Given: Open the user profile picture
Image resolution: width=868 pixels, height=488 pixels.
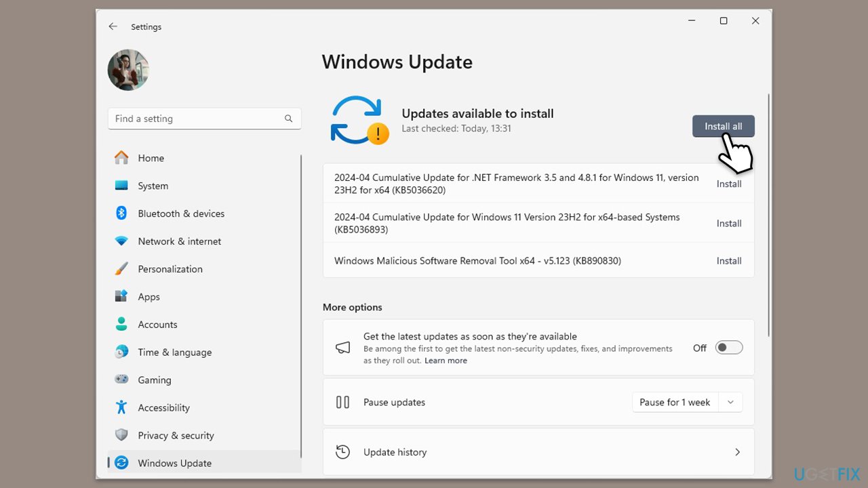Looking at the screenshot, I should click(128, 70).
